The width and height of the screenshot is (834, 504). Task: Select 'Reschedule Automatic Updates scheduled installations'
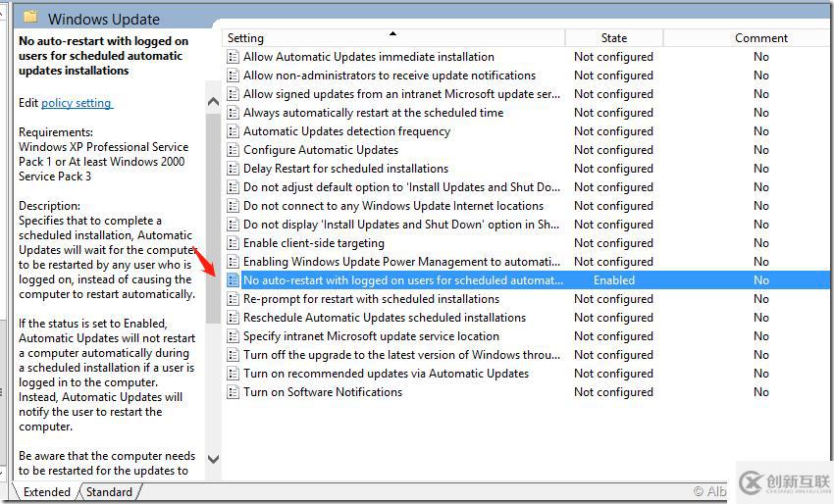tap(385, 318)
